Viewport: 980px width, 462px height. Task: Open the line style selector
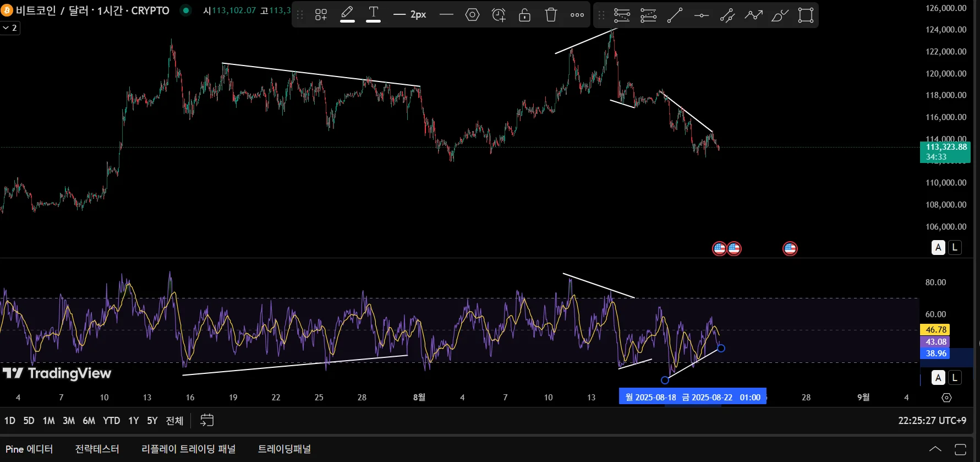pyautogui.click(x=446, y=15)
